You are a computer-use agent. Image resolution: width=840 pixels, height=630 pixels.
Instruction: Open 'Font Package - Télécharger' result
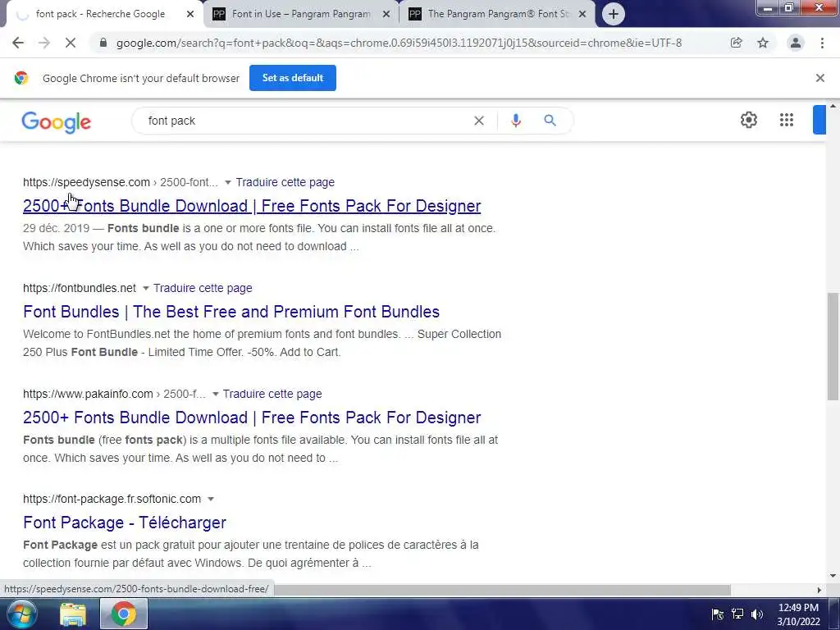tap(125, 523)
